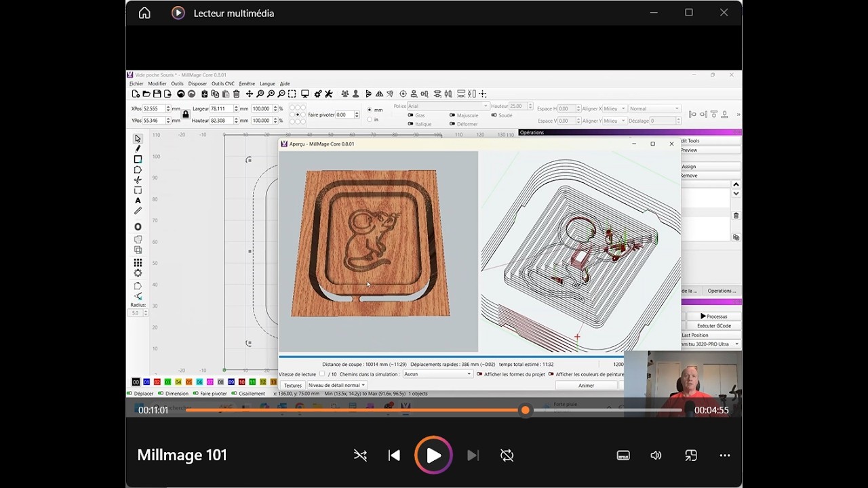Toggle shuffle in media player
Viewport: 868px width, 488px height.
[x=360, y=455]
